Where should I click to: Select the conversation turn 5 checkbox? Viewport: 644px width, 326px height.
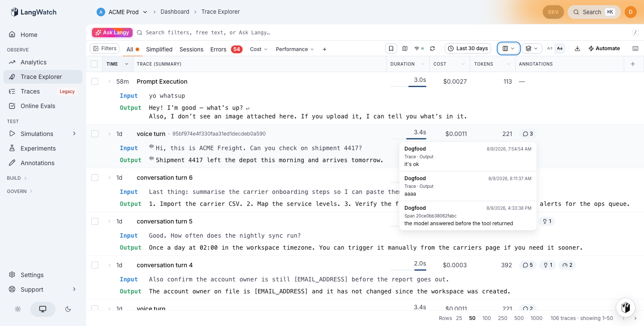pyautogui.click(x=95, y=221)
